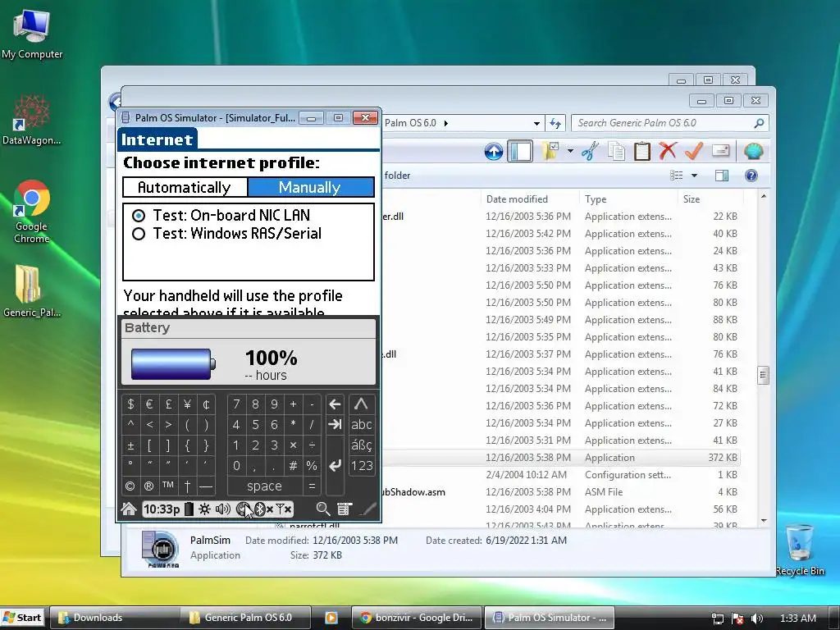Click the Palm OS Simulator taskbar item

click(x=550, y=618)
